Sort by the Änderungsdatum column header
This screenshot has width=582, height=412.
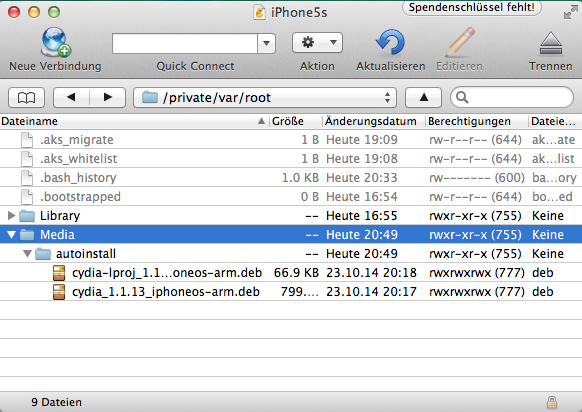373,121
